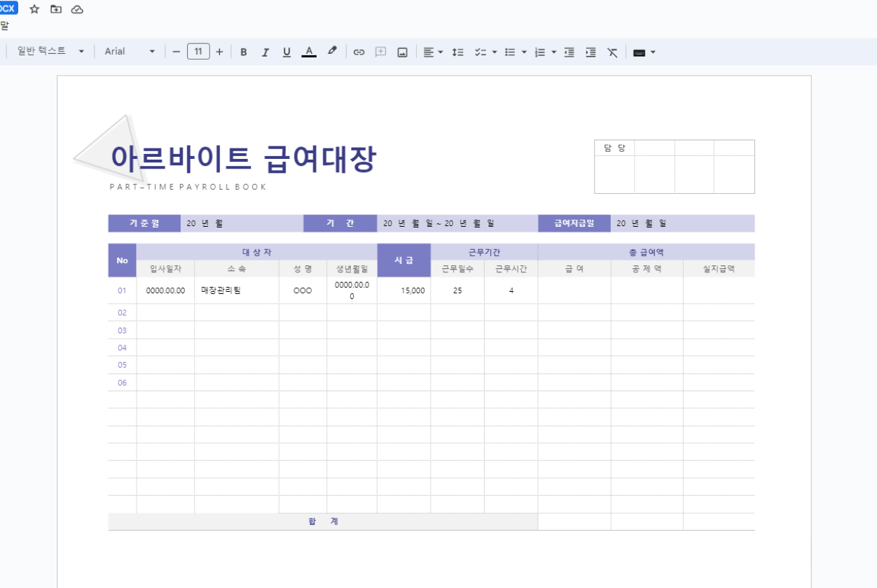Viewport: 877px width, 588px height.
Task: Expand the bulleted list dropdown arrow
Action: [x=524, y=52]
